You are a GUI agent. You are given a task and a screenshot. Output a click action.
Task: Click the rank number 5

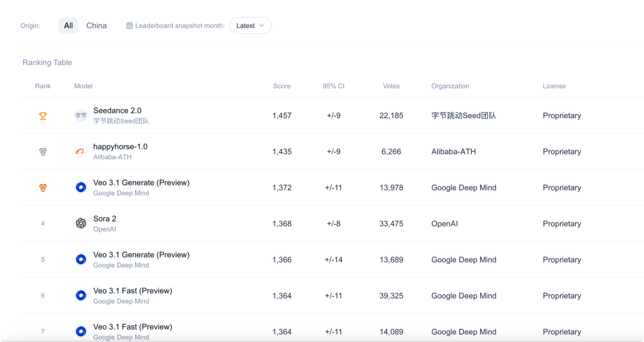[43, 260]
